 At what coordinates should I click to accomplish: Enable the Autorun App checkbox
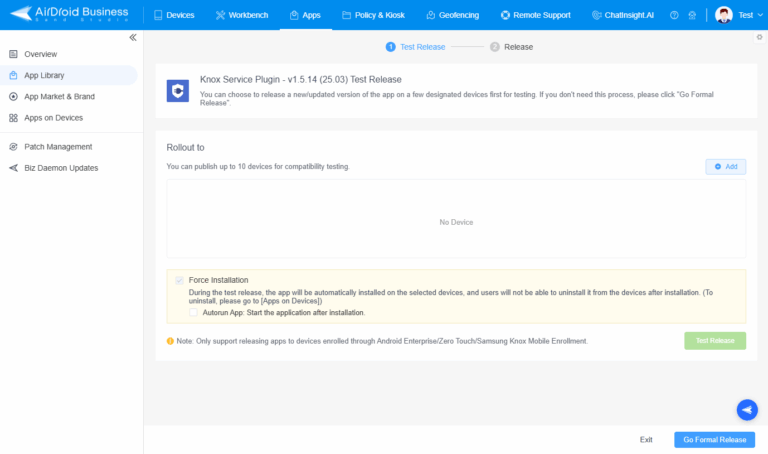coord(194,312)
